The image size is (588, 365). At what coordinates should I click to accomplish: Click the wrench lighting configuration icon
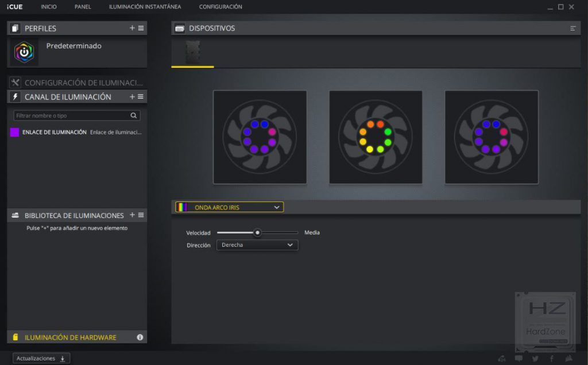(x=15, y=83)
